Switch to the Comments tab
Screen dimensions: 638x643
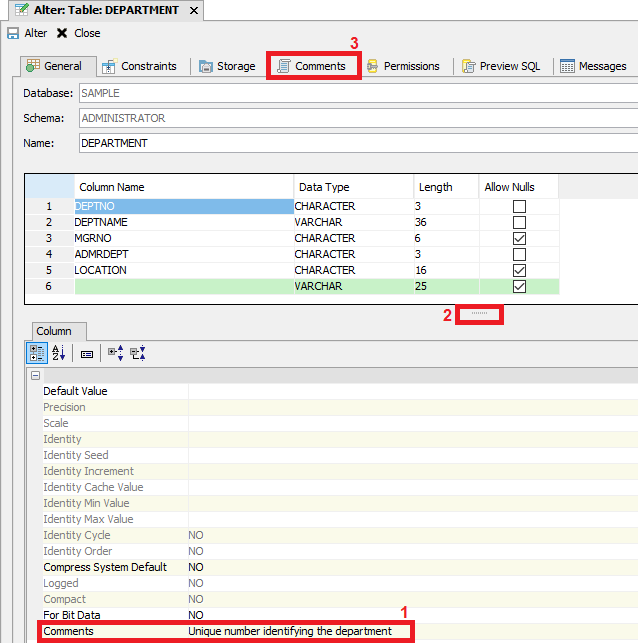pyautogui.click(x=313, y=66)
